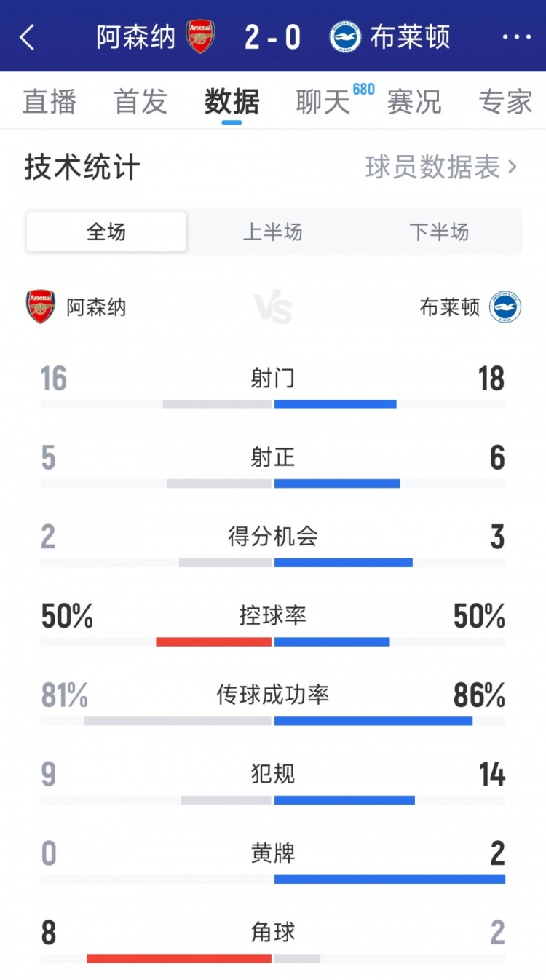Tap the 技术统计 section heading
Screen dimensions: 546x980
[x=82, y=167]
